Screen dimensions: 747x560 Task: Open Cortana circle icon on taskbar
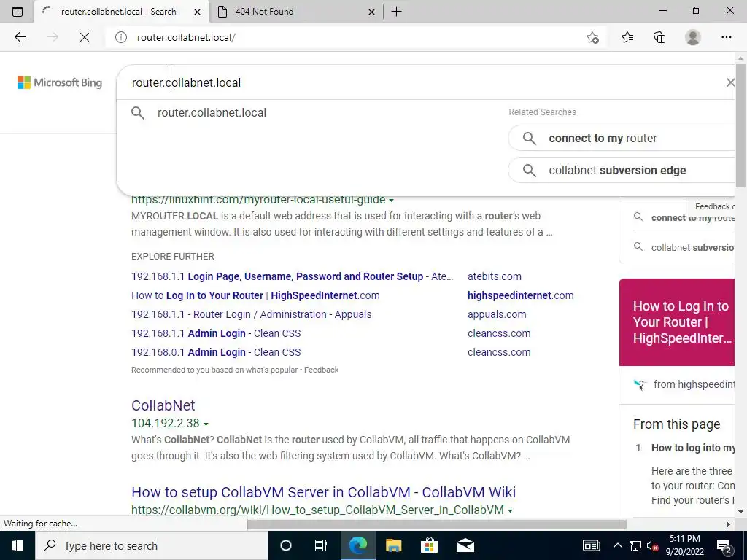pos(286,545)
